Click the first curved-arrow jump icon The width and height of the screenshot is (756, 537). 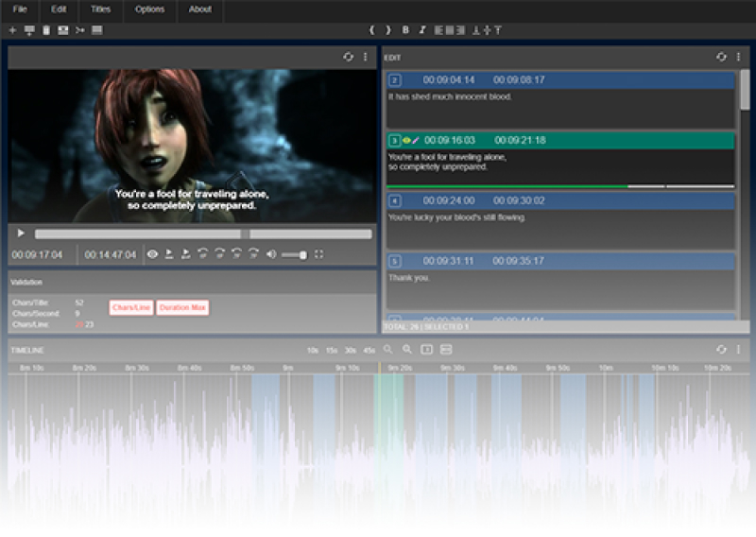coord(203,253)
